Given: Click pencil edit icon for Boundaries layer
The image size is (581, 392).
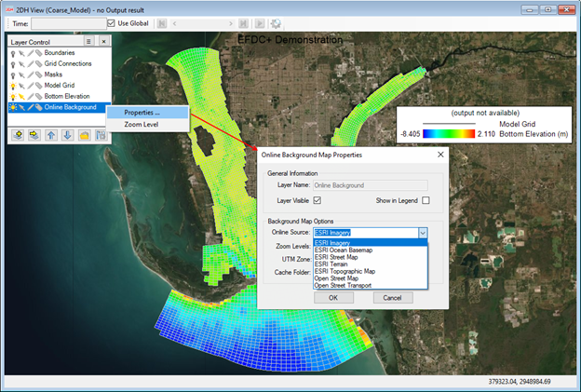Looking at the screenshot, I should tap(31, 53).
